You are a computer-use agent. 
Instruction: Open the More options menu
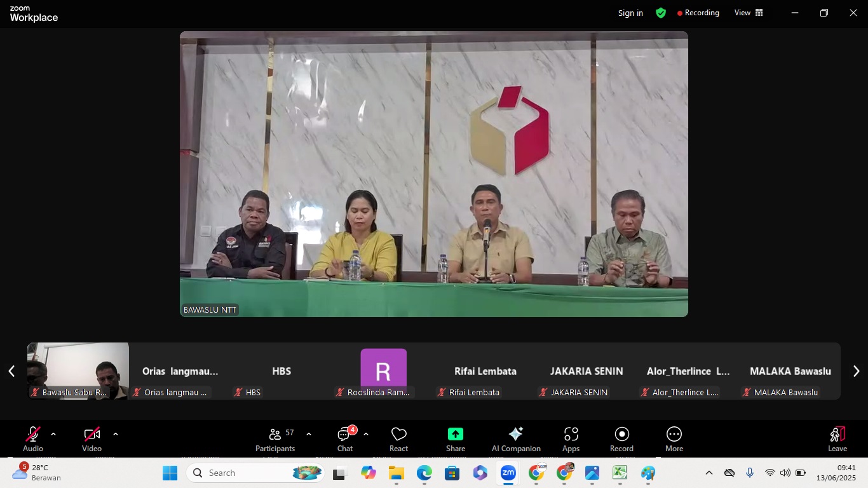pyautogui.click(x=674, y=439)
